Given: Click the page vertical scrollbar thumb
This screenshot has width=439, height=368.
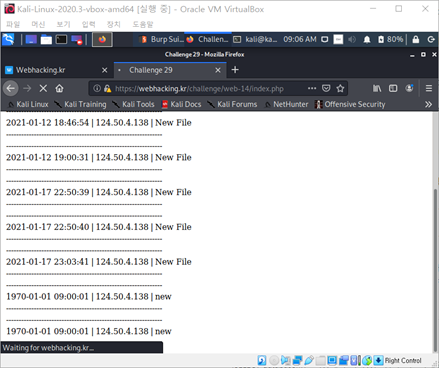Looking at the screenshot, I should 435,270.
